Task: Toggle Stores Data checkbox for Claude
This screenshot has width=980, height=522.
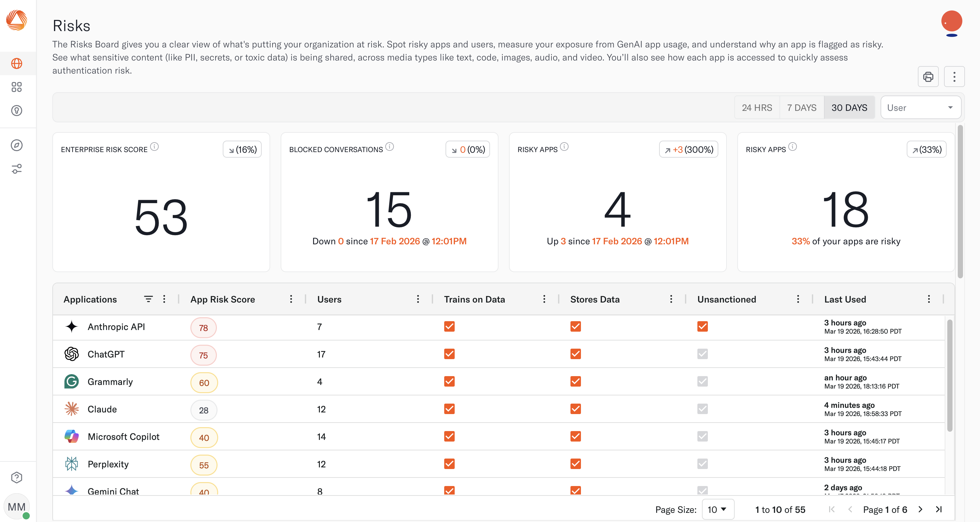Action: [x=575, y=409]
